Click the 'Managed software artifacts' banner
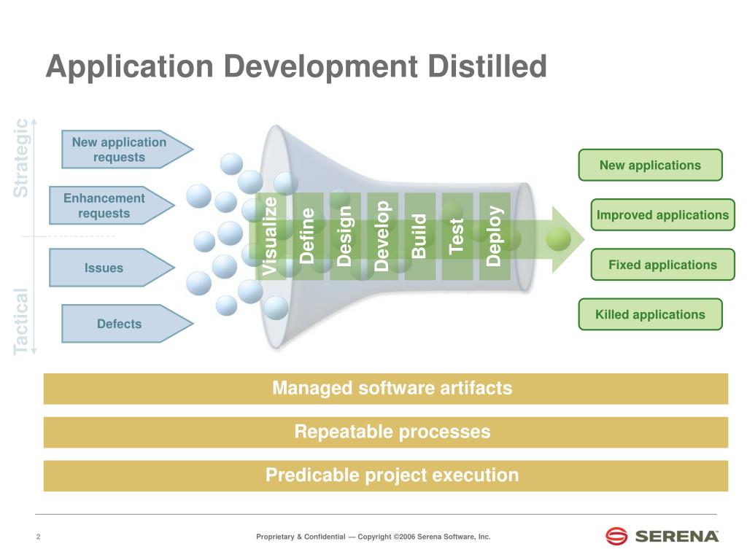747x560 pixels. (x=386, y=389)
